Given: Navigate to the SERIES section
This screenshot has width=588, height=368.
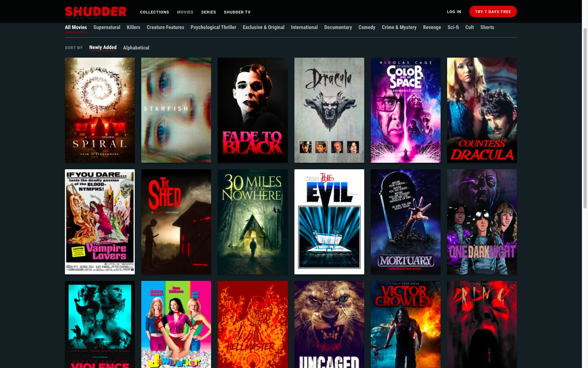Looking at the screenshot, I should click(208, 12).
